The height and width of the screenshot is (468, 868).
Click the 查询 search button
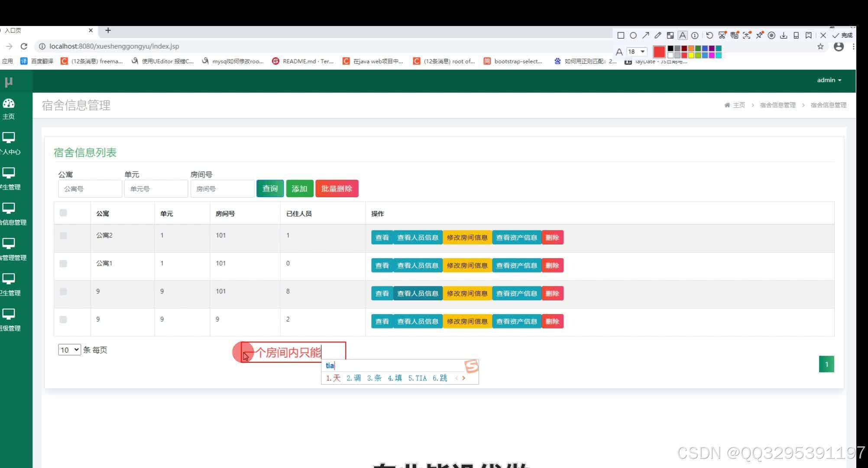click(270, 188)
